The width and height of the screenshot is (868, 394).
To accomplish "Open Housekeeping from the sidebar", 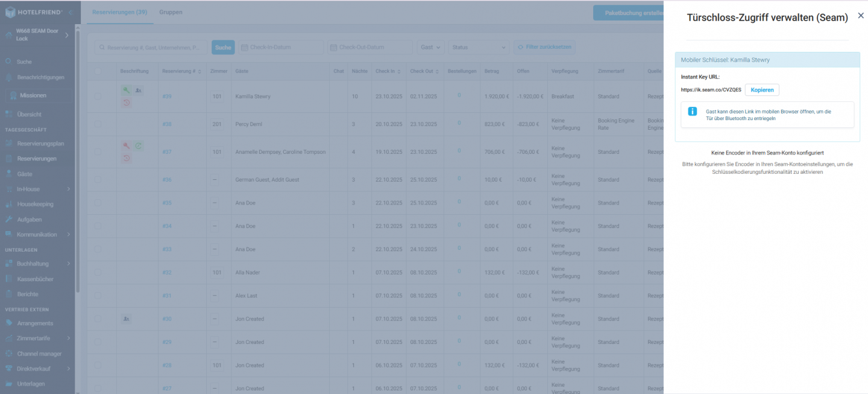I will click(x=35, y=205).
